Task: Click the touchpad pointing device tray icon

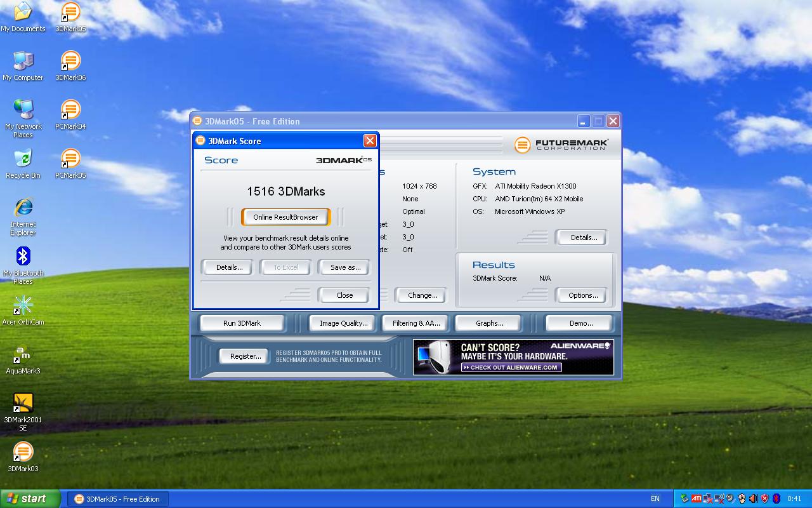Action: point(742,498)
